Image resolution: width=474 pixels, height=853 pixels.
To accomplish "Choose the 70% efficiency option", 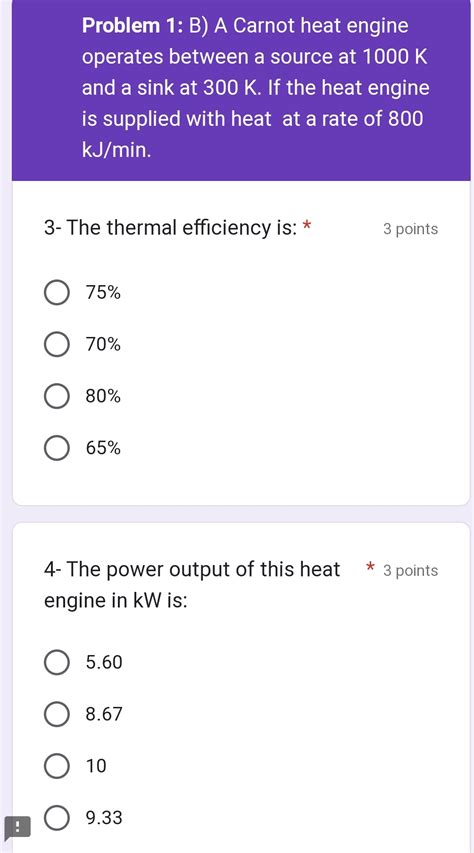I will coord(56,344).
